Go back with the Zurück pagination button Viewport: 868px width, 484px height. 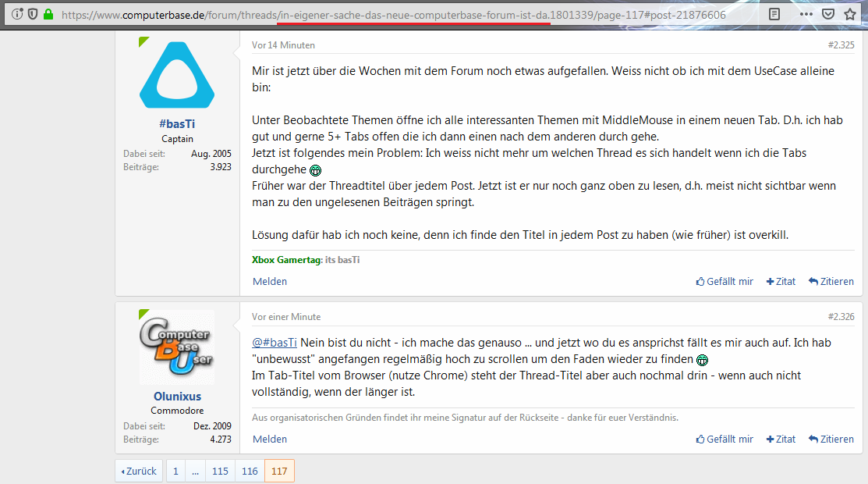(139, 472)
